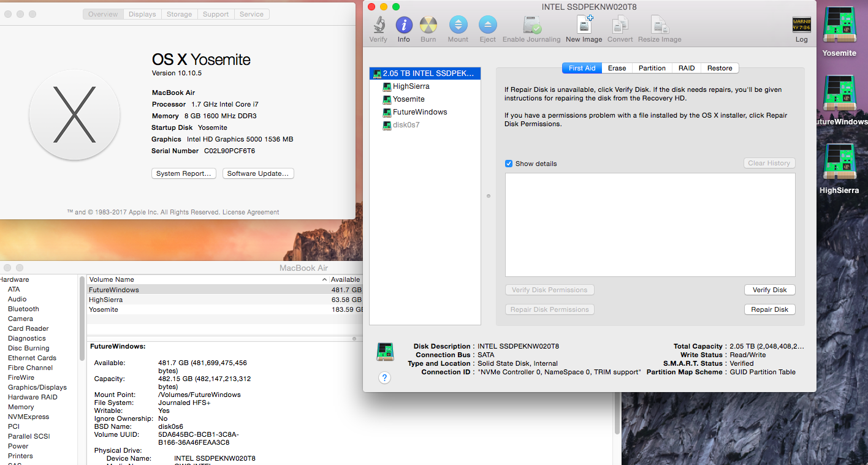
Task: Select 2.05 TB INTEL SSDPEK disk in sidebar
Action: 425,74
